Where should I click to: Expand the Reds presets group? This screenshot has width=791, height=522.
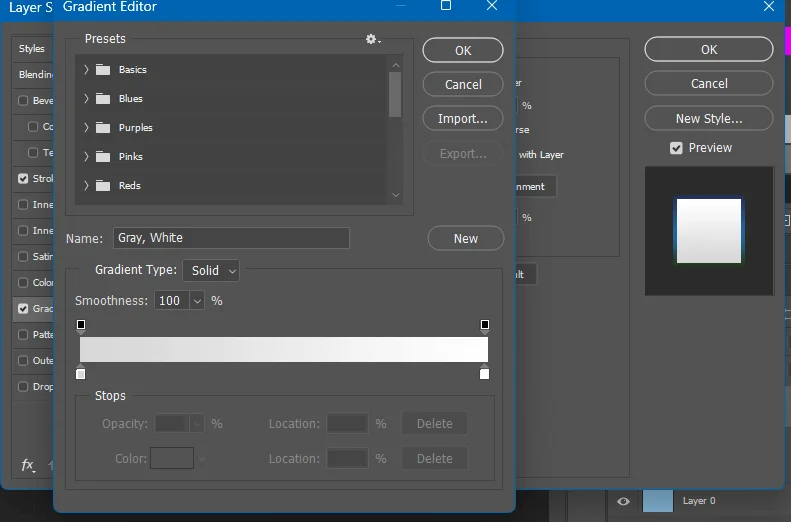86,186
